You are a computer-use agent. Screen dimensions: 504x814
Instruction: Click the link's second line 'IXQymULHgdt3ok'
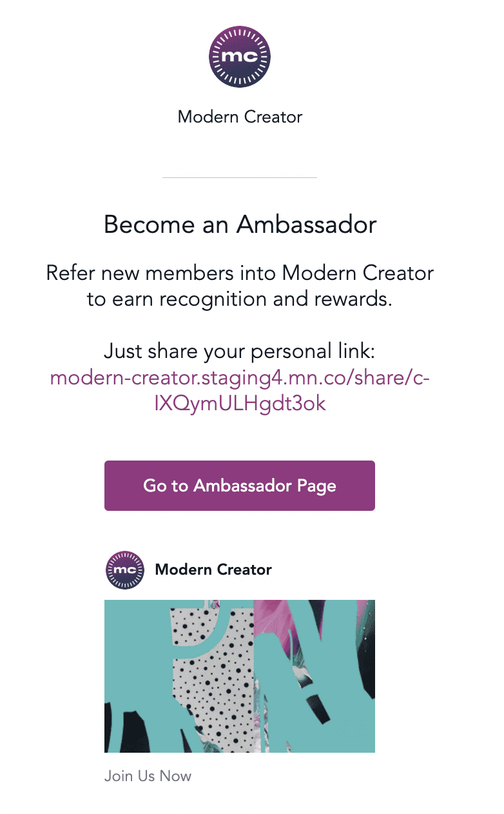point(240,404)
